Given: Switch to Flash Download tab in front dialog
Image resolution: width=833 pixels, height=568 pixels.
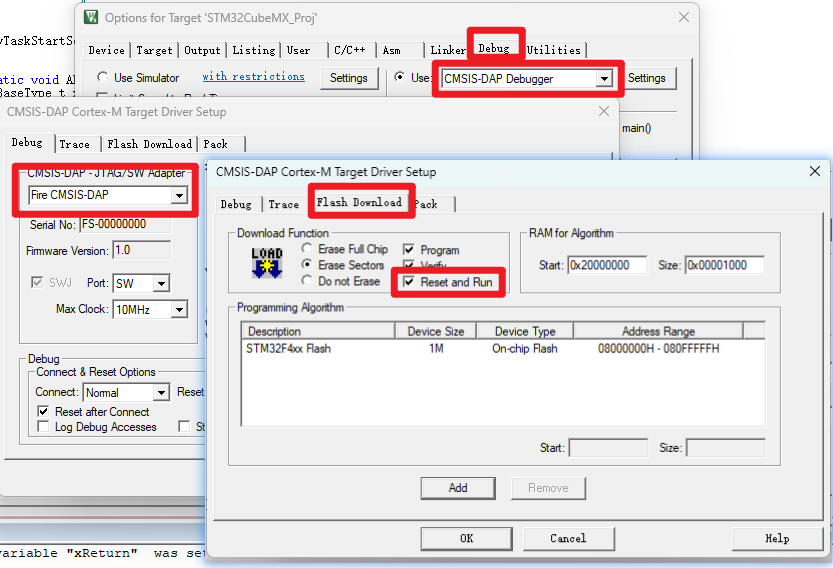Looking at the screenshot, I should pos(360,202).
